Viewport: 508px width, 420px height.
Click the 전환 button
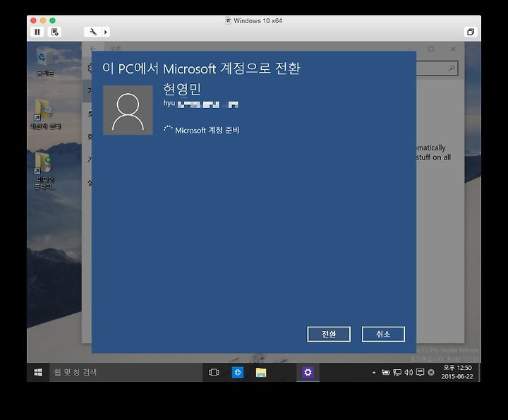pyautogui.click(x=329, y=334)
